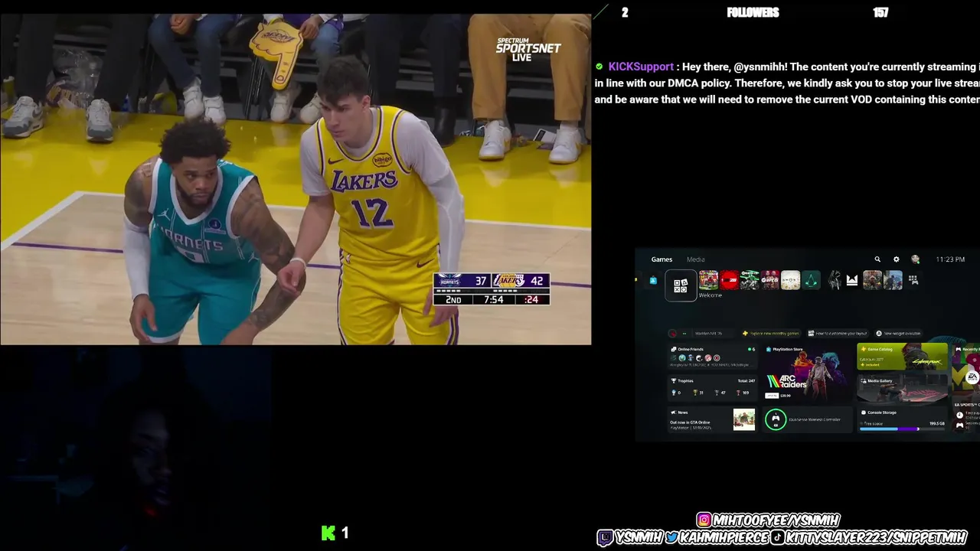Click the console storage usage bar
This screenshot has width=980, height=551.
[x=902, y=429]
